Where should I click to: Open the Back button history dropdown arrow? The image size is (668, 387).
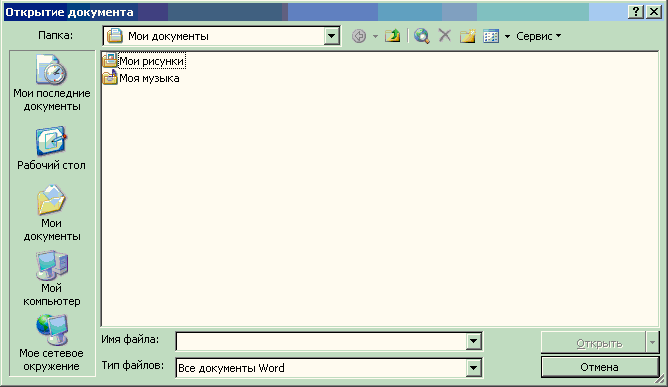tap(375, 36)
